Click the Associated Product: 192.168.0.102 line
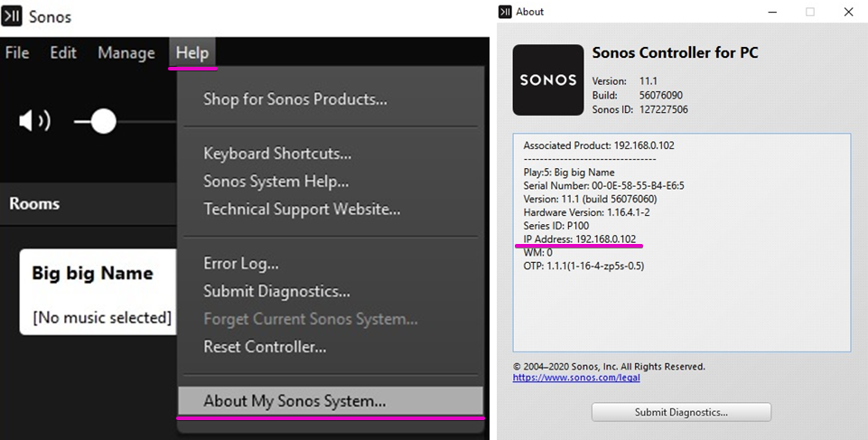This screenshot has width=868, height=440. (599, 145)
